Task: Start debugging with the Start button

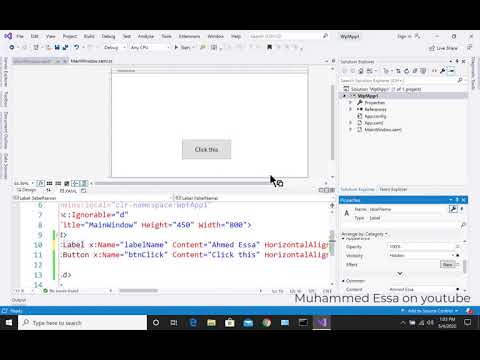Action: pos(183,47)
